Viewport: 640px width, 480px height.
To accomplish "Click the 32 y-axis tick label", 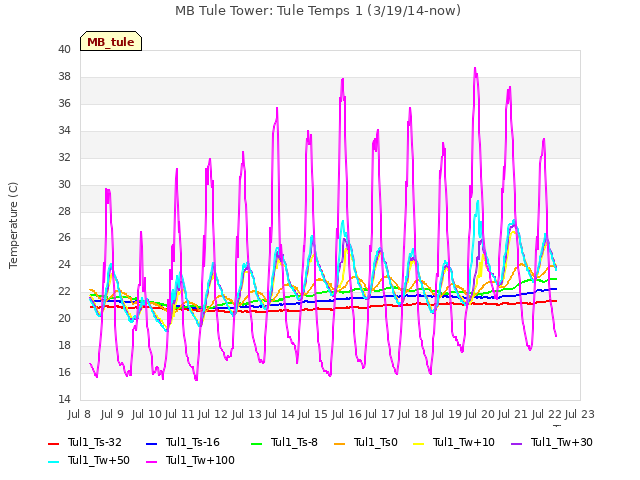I will point(64,158).
